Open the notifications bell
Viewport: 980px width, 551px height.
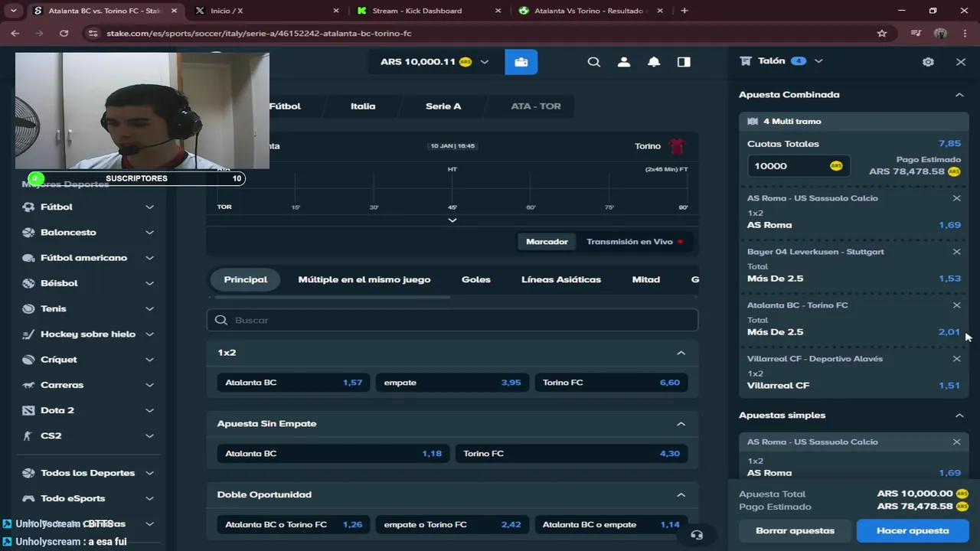654,62
